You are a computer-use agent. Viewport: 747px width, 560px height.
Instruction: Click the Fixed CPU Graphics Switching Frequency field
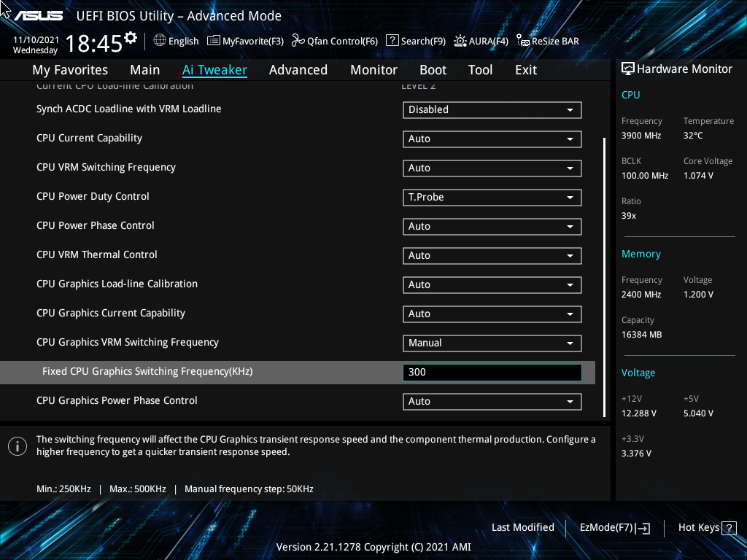point(492,373)
